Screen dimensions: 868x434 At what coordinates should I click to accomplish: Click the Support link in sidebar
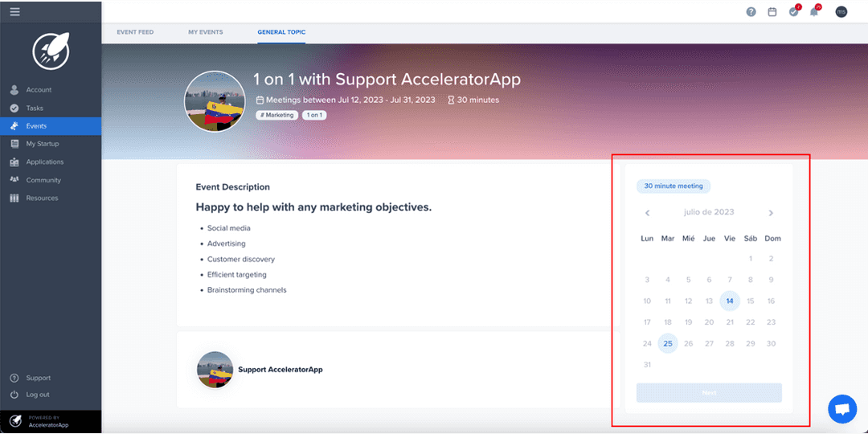38,378
